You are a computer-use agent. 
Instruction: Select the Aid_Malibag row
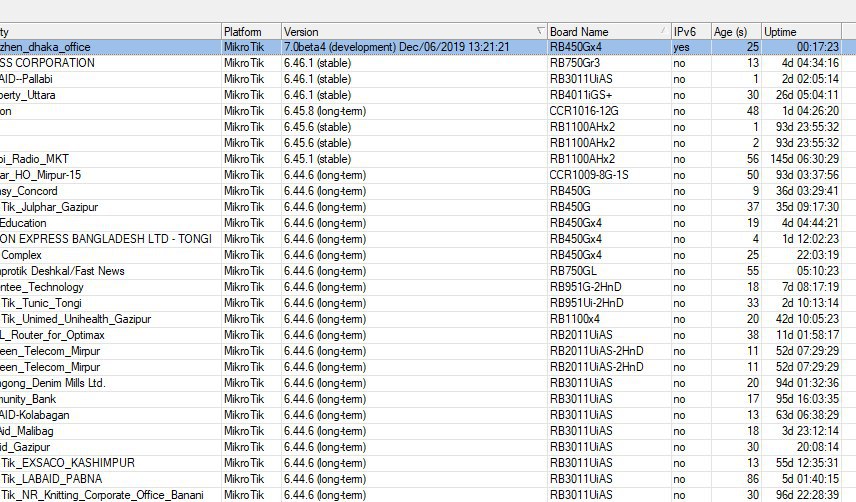[x=428, y=431]
